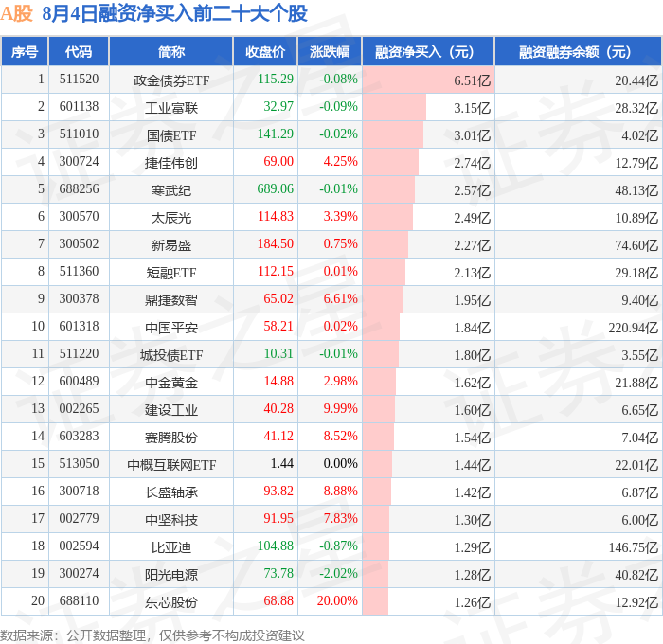The image size is (663, 644).
Task: Click change percentage 6.61%
Action: click(340, 299)
